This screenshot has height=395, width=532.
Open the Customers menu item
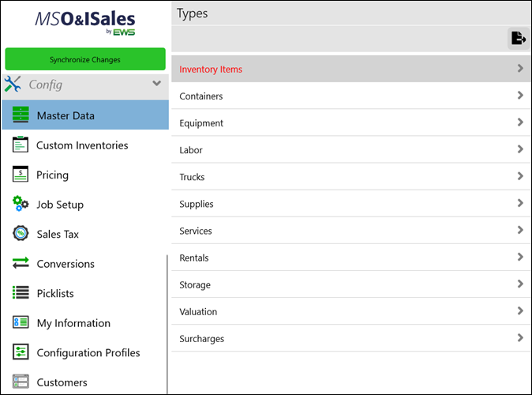(x=62, y=382)
